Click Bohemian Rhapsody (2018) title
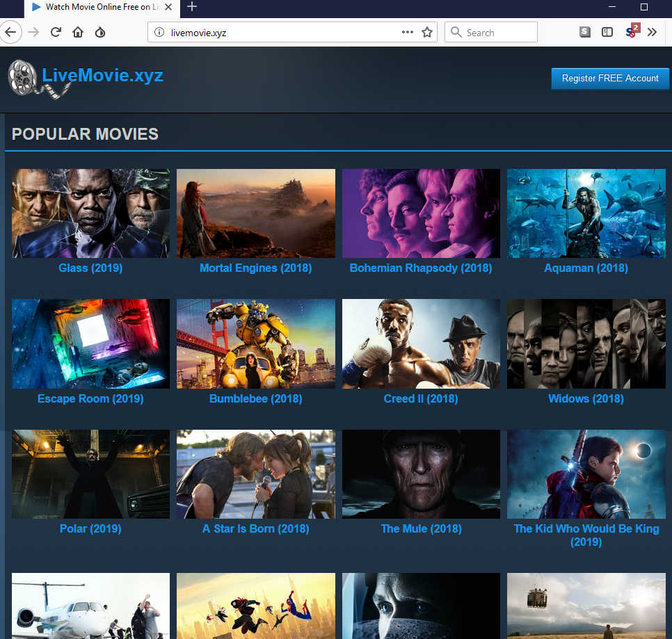Image resolution: width=672 pixels, height=639 pixels. point(421,268)
